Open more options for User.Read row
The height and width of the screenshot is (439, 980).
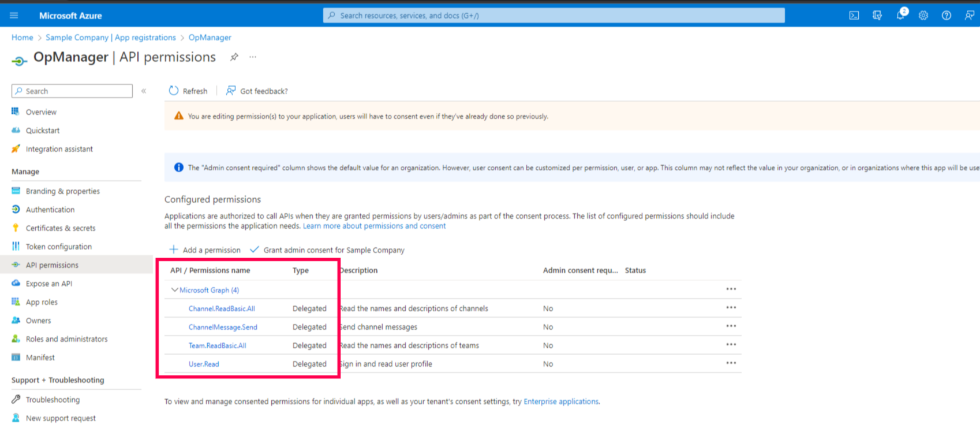731,363
